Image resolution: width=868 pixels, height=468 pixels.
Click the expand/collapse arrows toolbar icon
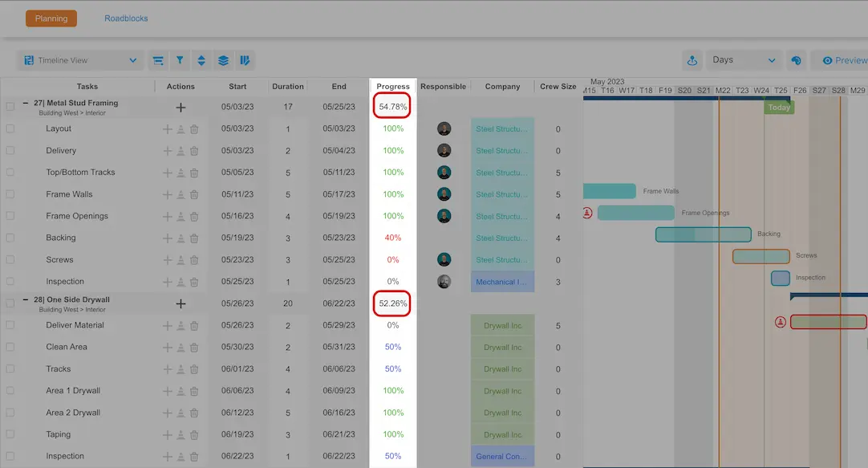[x=201, y=60]
